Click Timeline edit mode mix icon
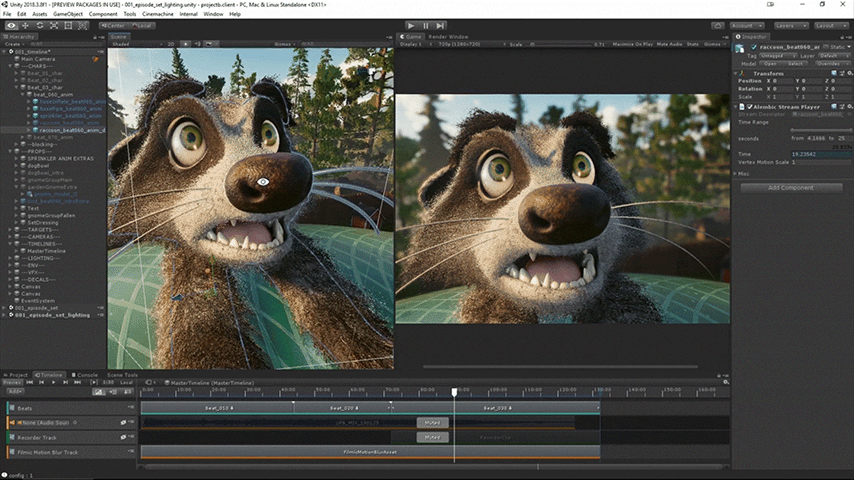The image size is (854, 480). [99, 392]
